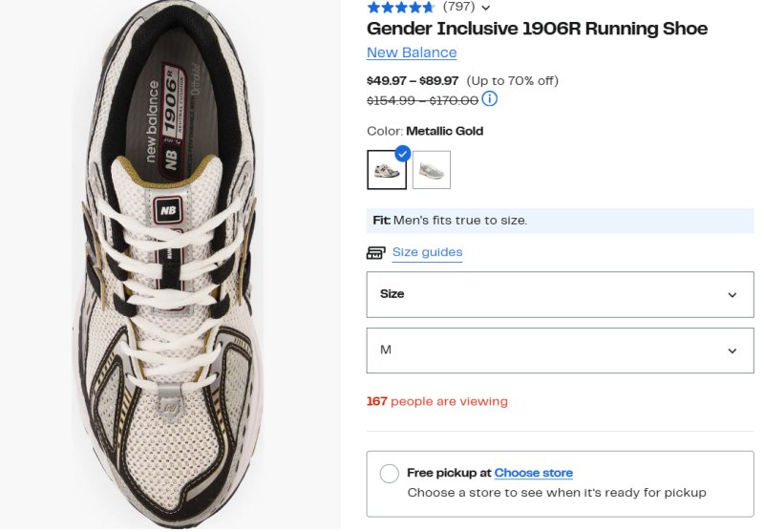
Task: Open the width dropdown showing M
Action: (560, 351)
